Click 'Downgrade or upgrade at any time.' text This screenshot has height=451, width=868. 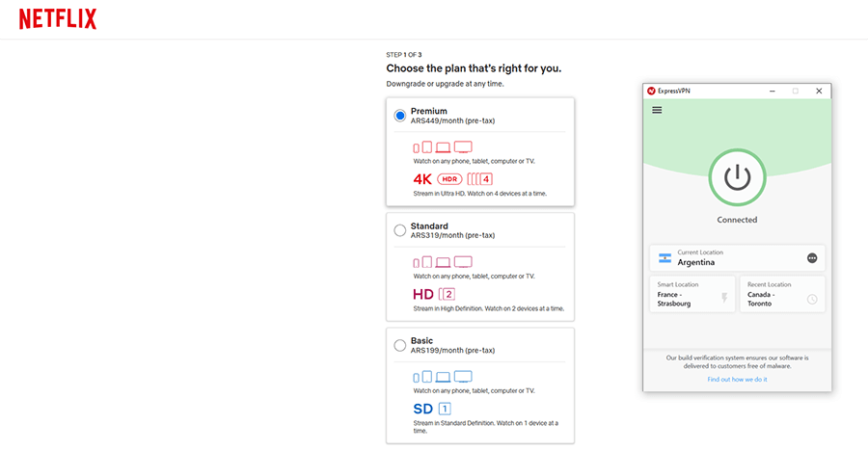(x=445, y=84)
